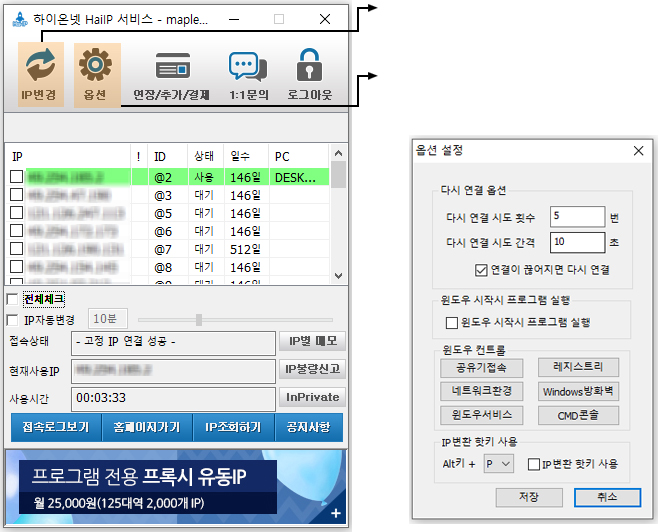Image resolution: width=659 pixels, height=532 pixels.
Task: Close the 옵션 설정 dialog
Action: pos(638,150)
